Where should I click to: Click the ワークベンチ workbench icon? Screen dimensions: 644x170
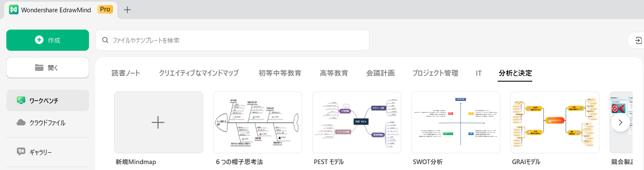[21, 101]
